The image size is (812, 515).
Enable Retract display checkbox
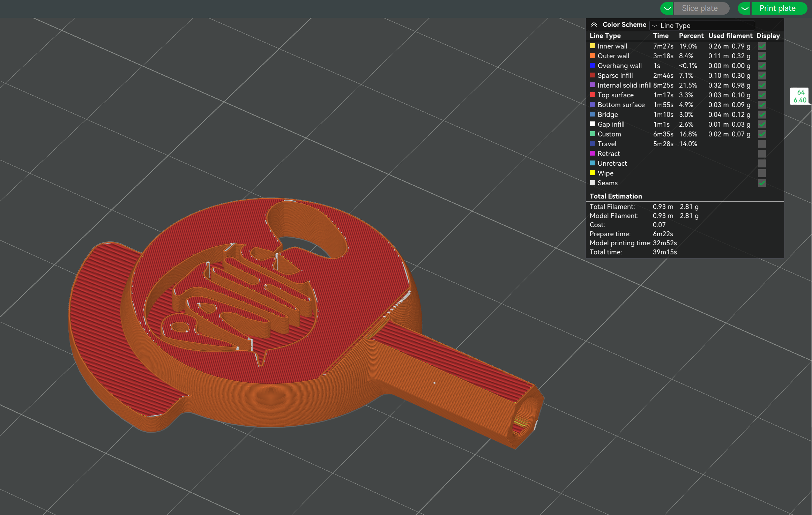click(762, 154)
